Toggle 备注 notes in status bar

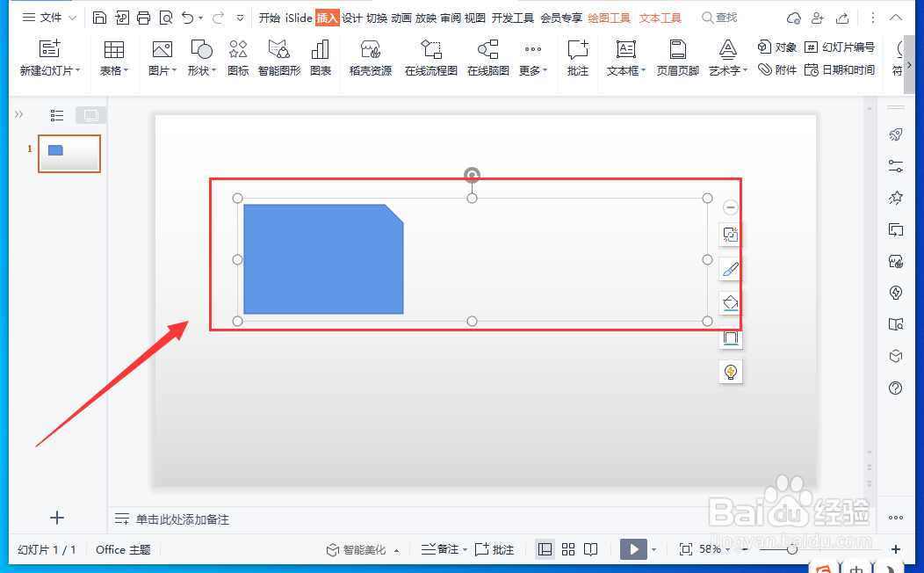click(x=440, y=549)
